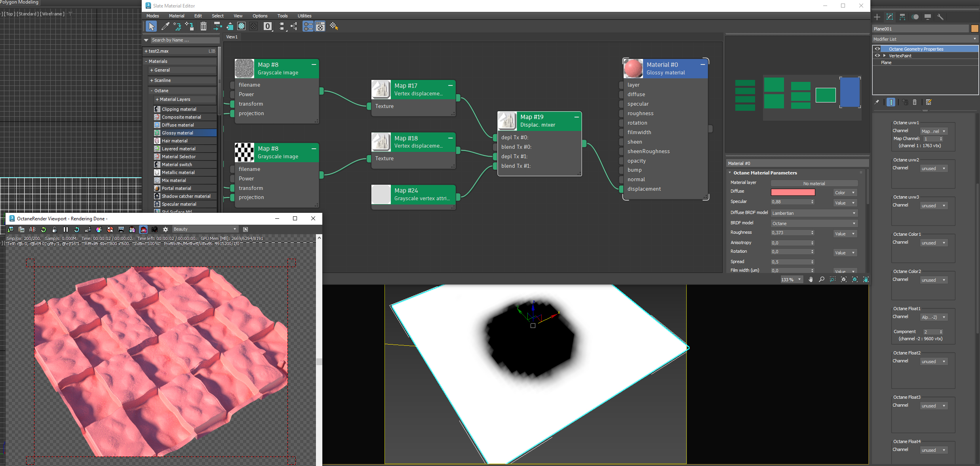
Task: Open the Utilities menu
Action: coord(304,16)
